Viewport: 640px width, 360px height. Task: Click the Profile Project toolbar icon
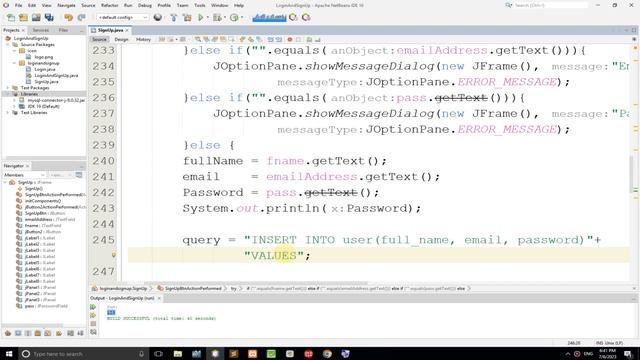[x=234, y=18]
